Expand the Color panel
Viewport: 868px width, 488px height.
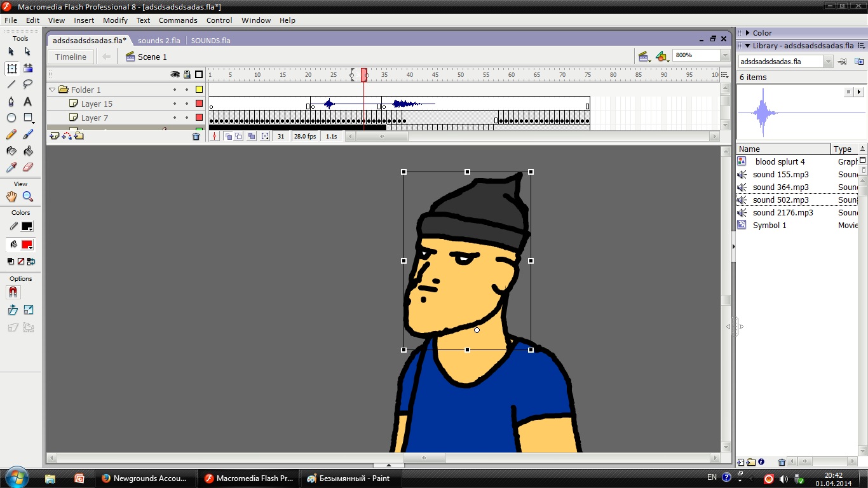(748, 33)
